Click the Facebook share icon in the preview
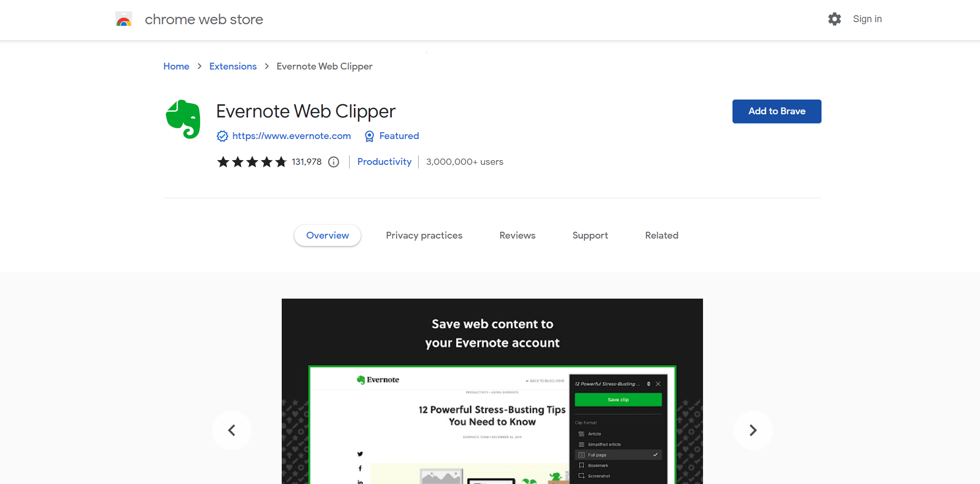 pyautogui.click(x=360, y=468)
